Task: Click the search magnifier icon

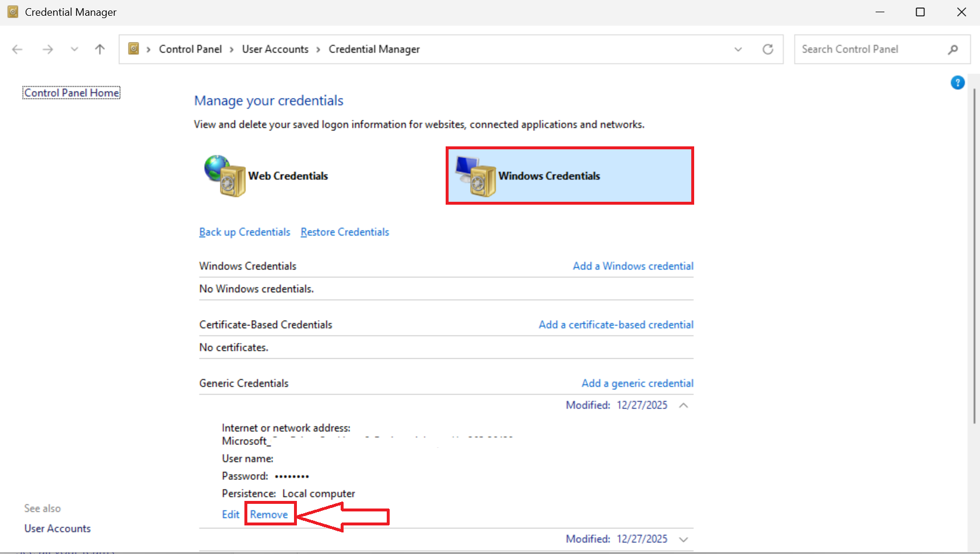Action: click(953, 50)
